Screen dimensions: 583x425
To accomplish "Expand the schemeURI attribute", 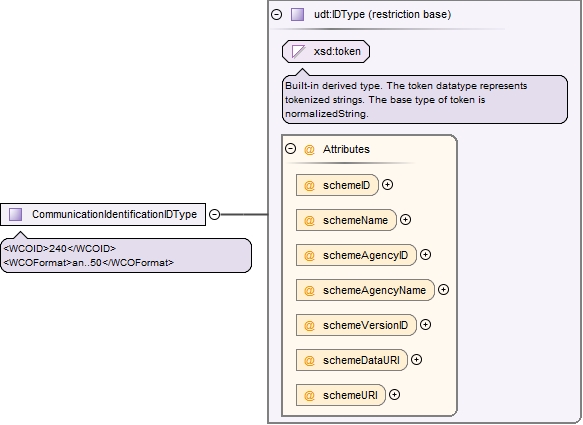I will [x=394, y=395].
